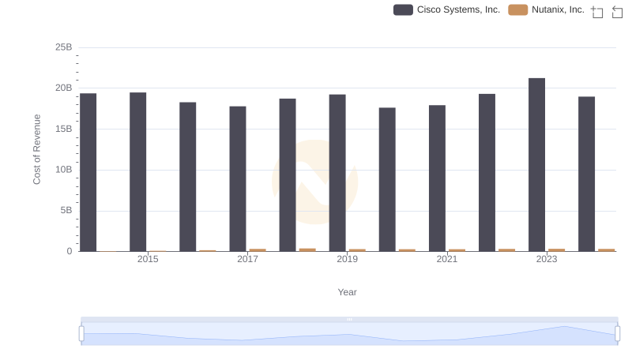This screenshot has height=364, width=632.
Task: Click the Nutanix bar for 2018
Action: [x=307, y=250]
